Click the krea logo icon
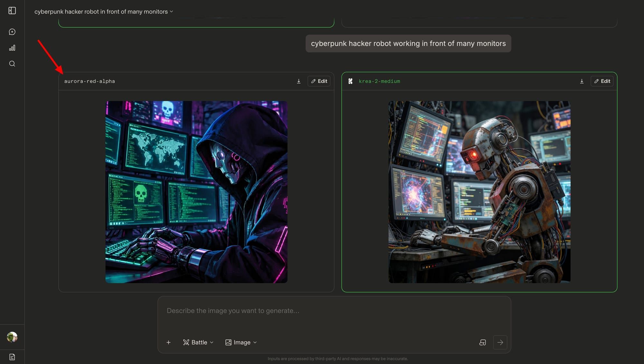The height and width of the screenshot is (364, 644). pos(350,81)
